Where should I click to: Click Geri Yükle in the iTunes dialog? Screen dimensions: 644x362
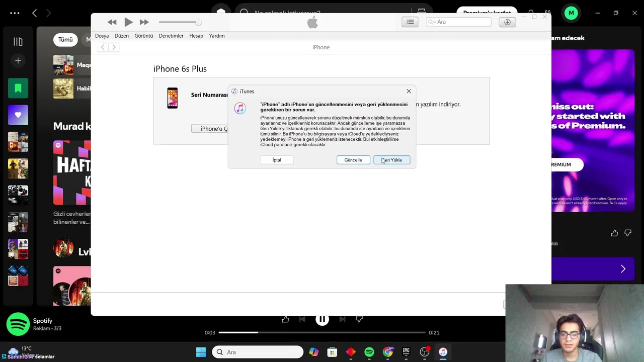392,160
